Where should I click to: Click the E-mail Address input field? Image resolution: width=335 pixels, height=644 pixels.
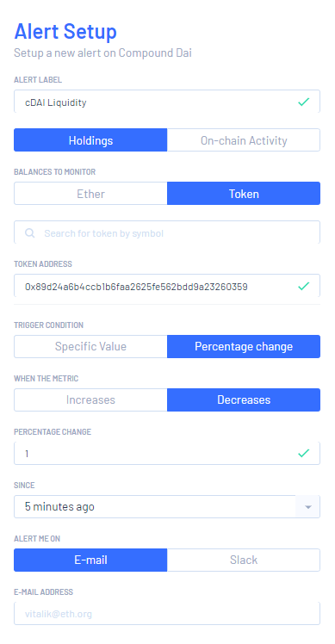pos(167,614)
